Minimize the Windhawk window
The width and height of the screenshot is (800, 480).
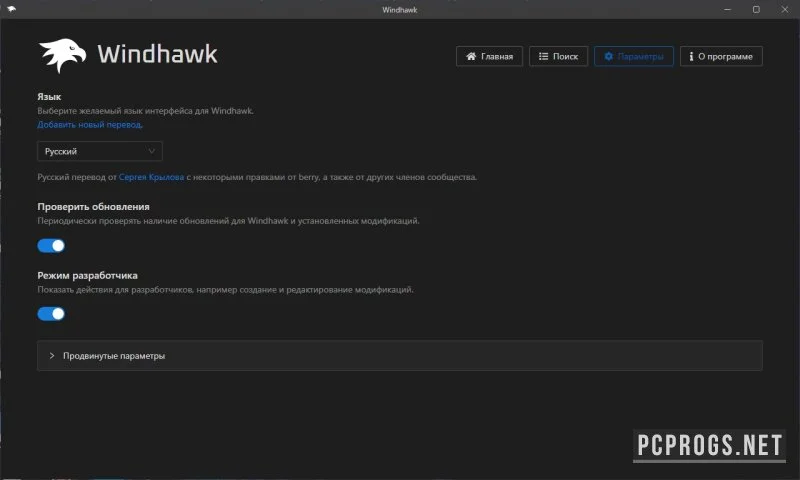pyautogui.click(x=728, y=9)
